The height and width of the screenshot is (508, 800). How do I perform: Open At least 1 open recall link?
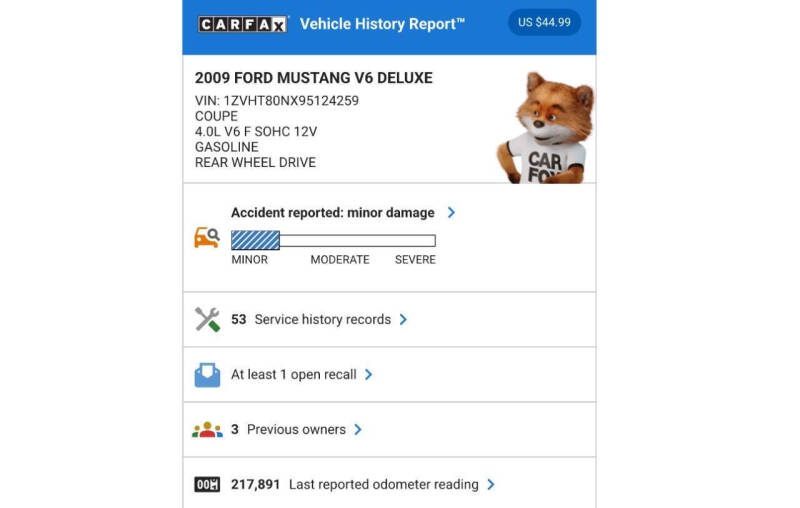293,374
